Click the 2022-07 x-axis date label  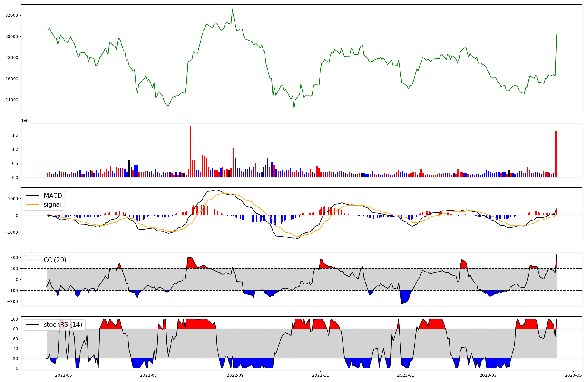click(x=149, y=375)
